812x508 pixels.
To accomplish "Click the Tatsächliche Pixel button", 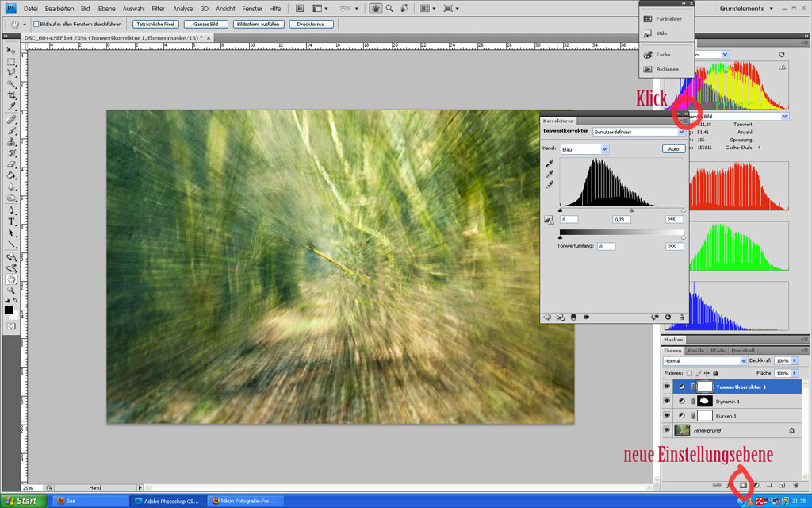I will (155, 24).
